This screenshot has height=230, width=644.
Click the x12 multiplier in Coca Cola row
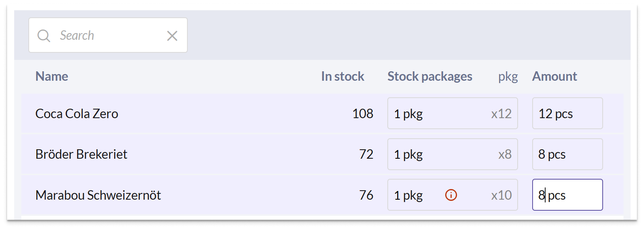tap(501, 114)
